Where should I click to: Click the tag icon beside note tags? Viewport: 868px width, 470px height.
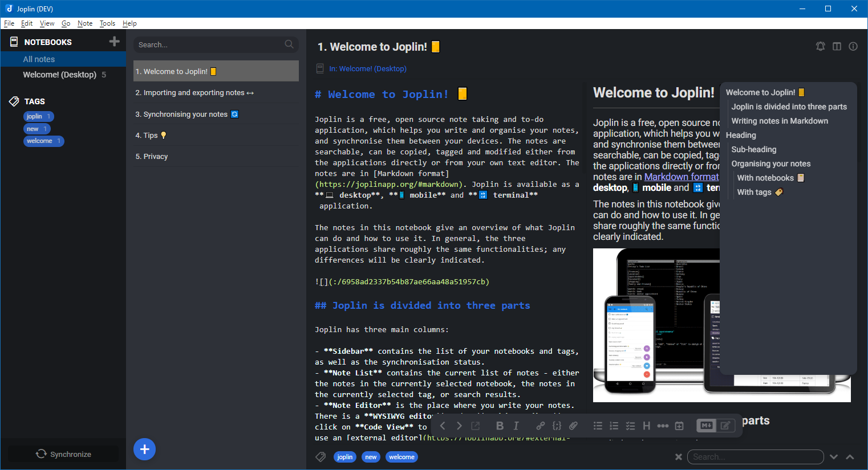[321, 457]
